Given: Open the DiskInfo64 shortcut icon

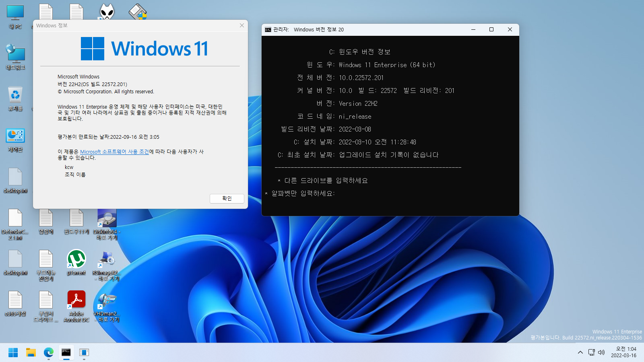Looking at the screenshot, I should (107, 224).
